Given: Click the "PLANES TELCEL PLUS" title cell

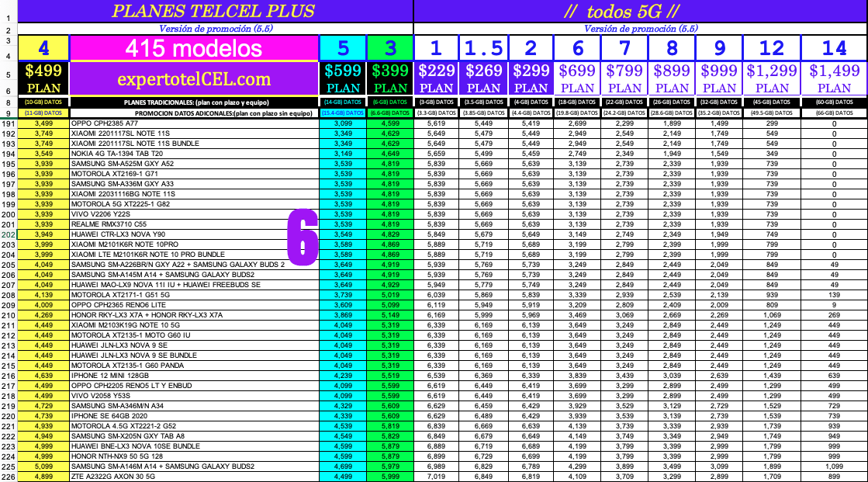Looking at the screenshot, I should 215,11.
